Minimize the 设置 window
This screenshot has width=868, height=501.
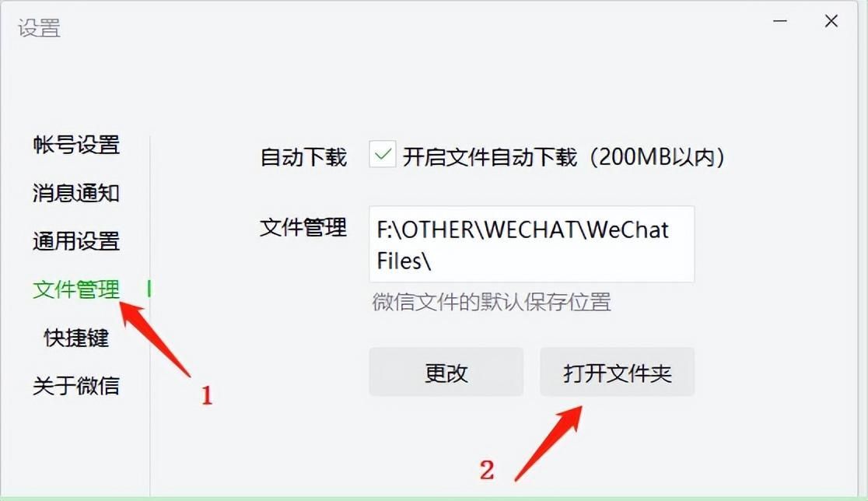(x=780, y=21)
